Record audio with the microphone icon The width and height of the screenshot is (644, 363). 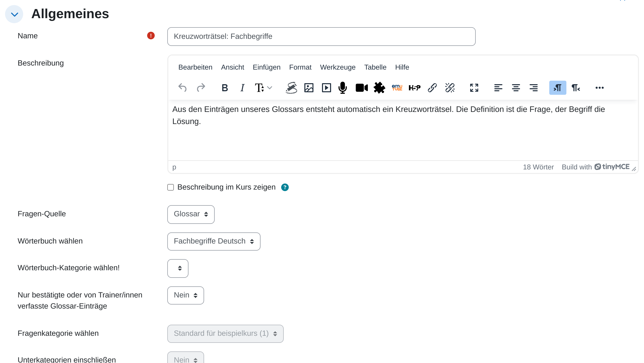343,88
